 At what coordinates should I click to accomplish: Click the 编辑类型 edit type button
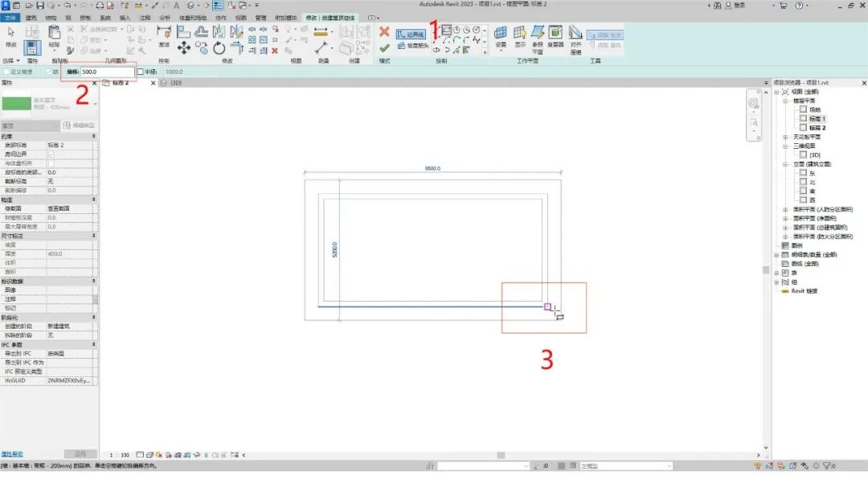(80, 125)
